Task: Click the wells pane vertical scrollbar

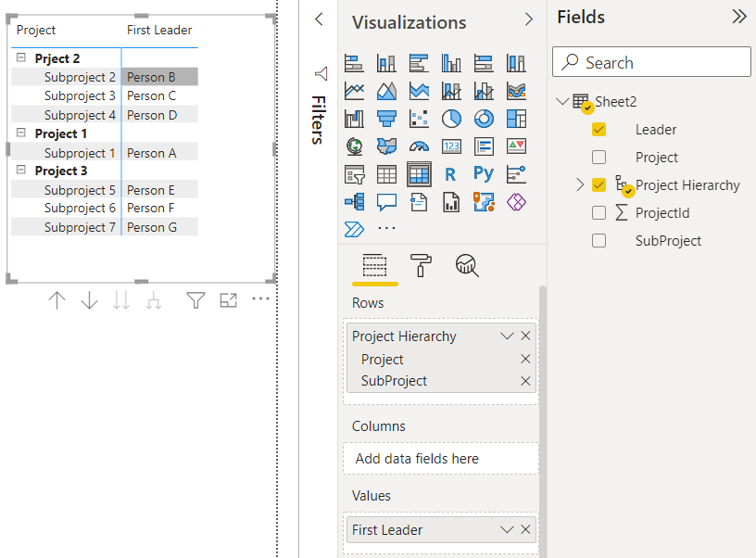Action: (542, 422)
